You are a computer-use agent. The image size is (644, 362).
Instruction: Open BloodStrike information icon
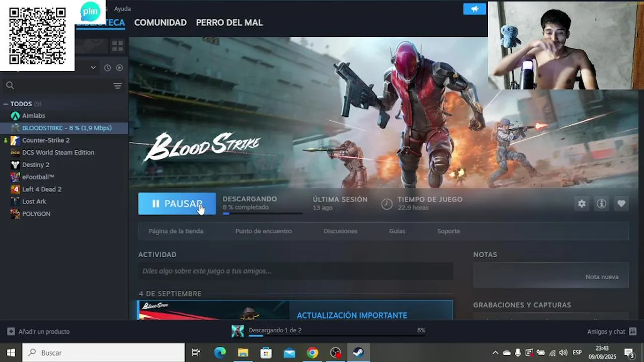[601, 204]
